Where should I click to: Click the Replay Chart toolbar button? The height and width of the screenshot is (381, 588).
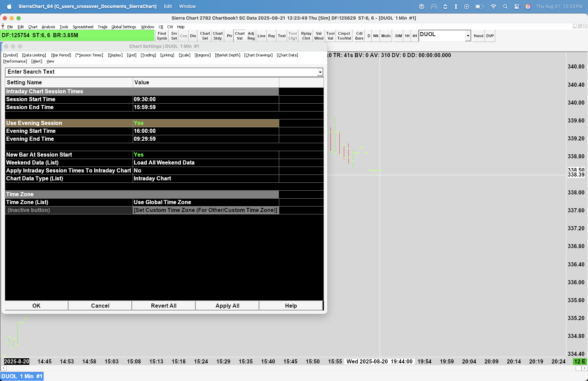pyautogui.click(x=306, y=36)
